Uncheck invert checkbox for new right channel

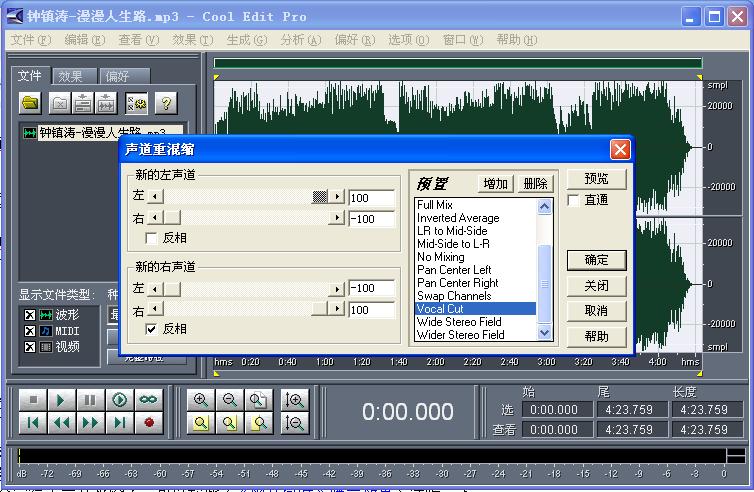151,329
